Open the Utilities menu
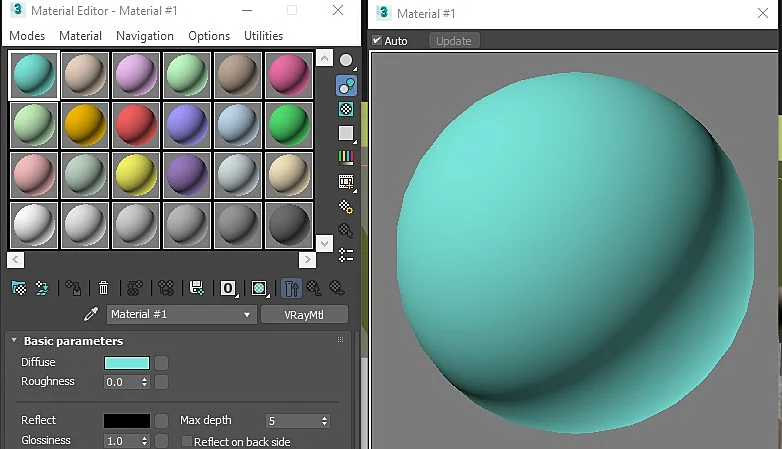 pyautogui.click(x=263, y=36)
